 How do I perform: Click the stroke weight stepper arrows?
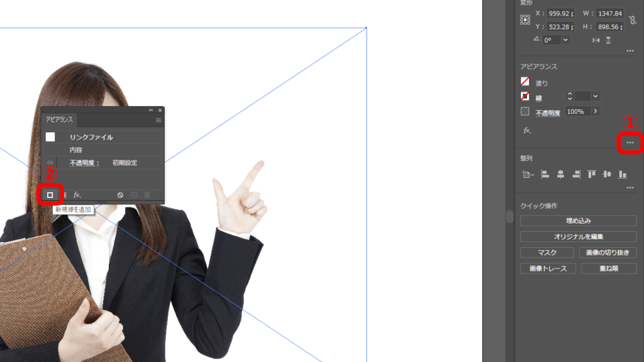[x=570, y=96]
